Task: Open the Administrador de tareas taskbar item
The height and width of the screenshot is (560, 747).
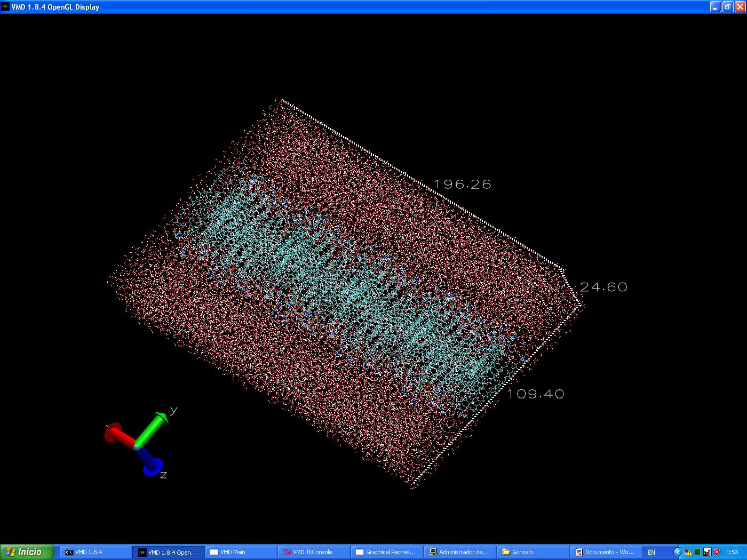Action: [x=460, y=552]
